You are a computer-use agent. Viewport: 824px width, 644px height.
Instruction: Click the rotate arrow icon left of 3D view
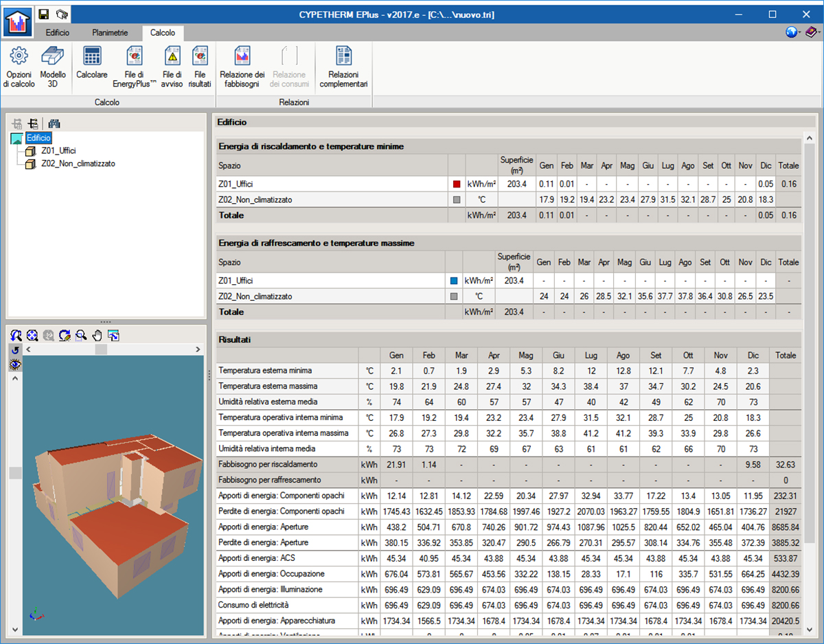(x=15, y=350)
